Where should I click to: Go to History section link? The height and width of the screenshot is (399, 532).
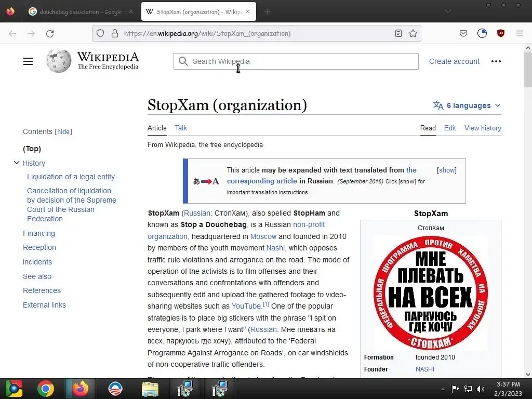click(x=34, y=163)
